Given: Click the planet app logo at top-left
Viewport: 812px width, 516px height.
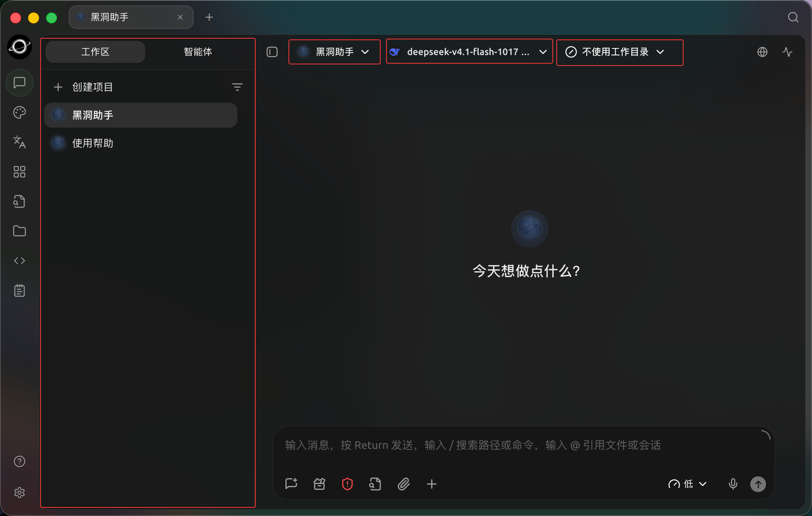Looking at the screenshot, I should click(x=20, y=47).
